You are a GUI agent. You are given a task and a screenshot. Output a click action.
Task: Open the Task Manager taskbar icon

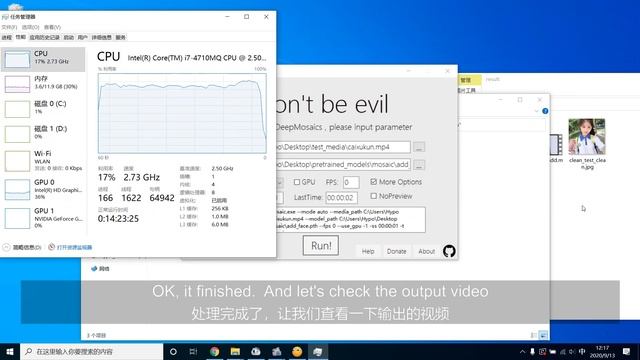318,351
